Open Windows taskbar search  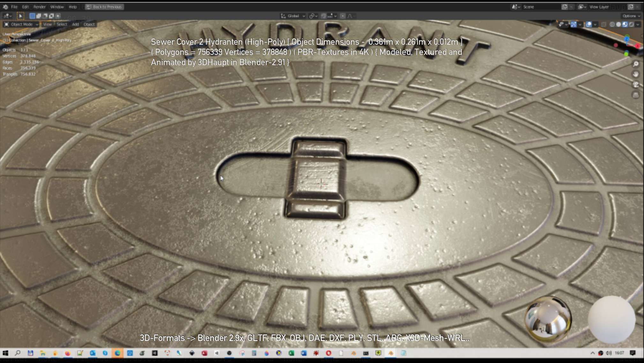tap(18, 353)
